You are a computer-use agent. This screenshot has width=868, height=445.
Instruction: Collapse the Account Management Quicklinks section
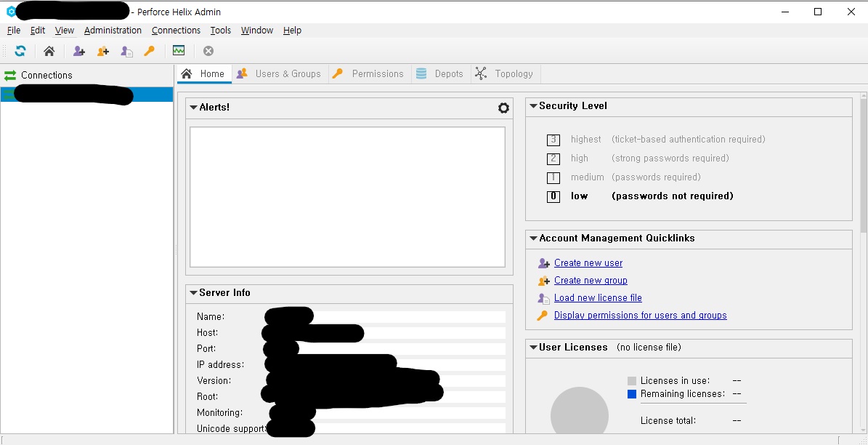coord(533,238)
